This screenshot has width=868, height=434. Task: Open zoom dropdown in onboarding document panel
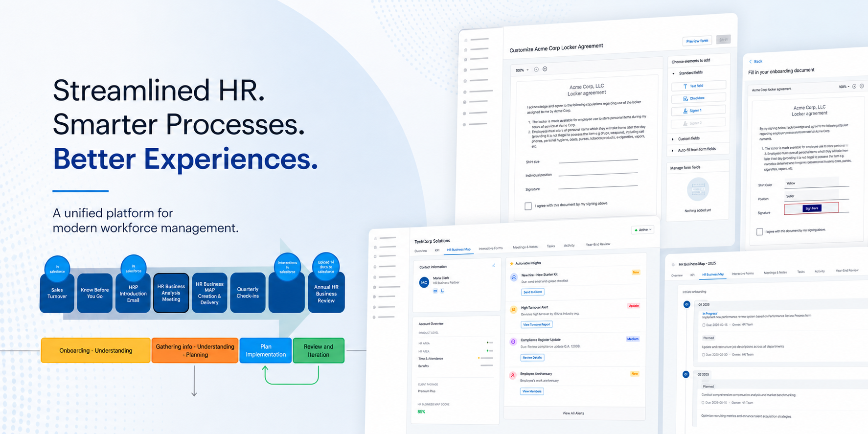pyautogui.click(x=844, y=87)
